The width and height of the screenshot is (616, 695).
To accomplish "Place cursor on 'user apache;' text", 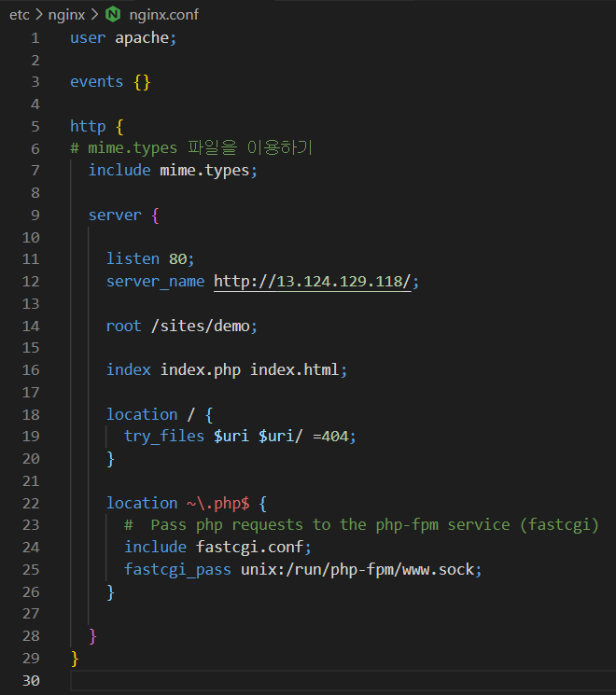I will click(123, 38).
